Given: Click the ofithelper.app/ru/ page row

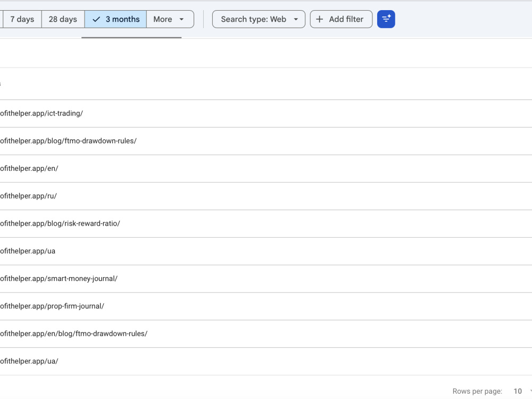Looking at the screenshot, I should click(x=266, y=196).
